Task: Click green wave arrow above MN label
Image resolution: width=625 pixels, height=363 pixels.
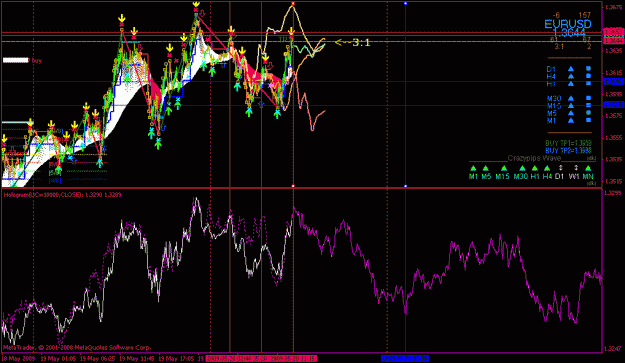Action: click(x=588, y=169)
